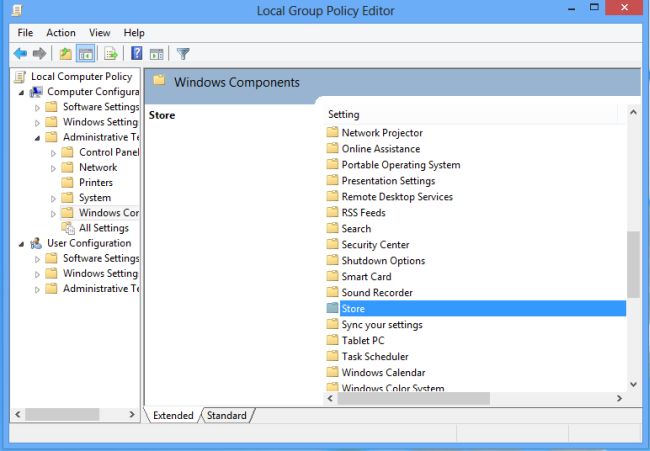Click the Up one level folder icon
650x451 pixels.
(x=65, y=53)
